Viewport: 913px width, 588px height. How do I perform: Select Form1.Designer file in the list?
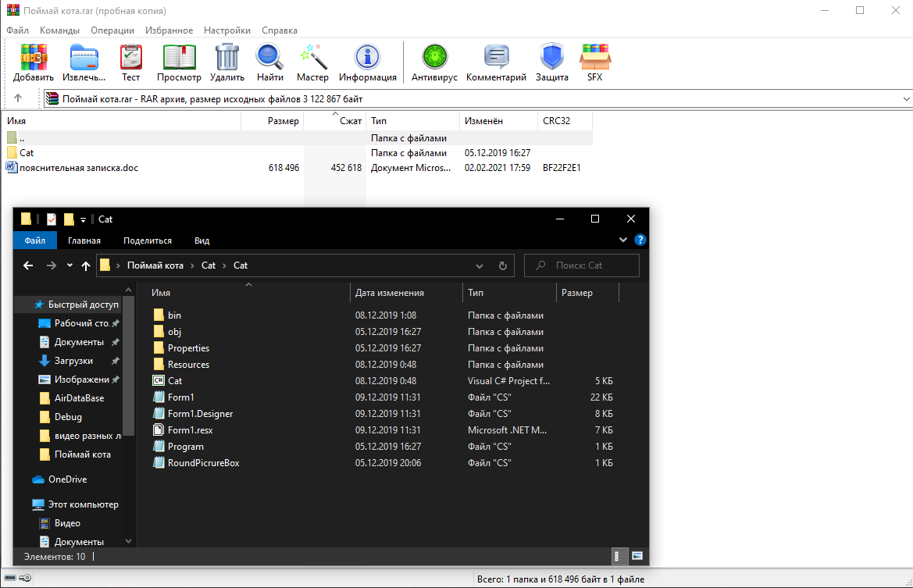click(200, 414)
